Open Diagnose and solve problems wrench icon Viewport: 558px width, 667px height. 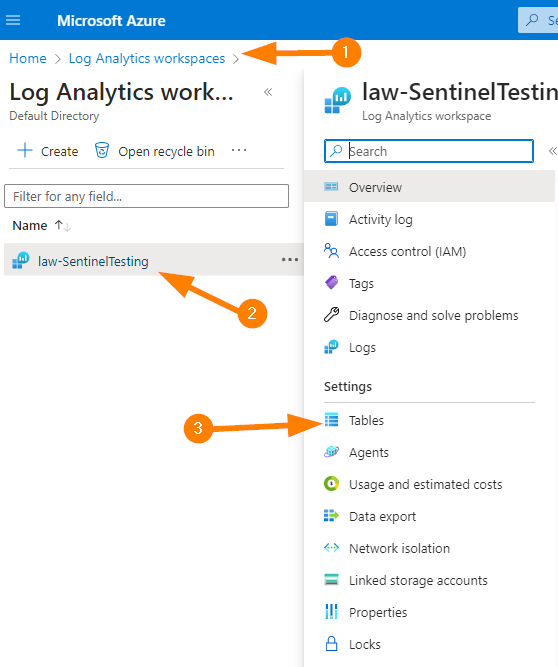pos(331,315)
